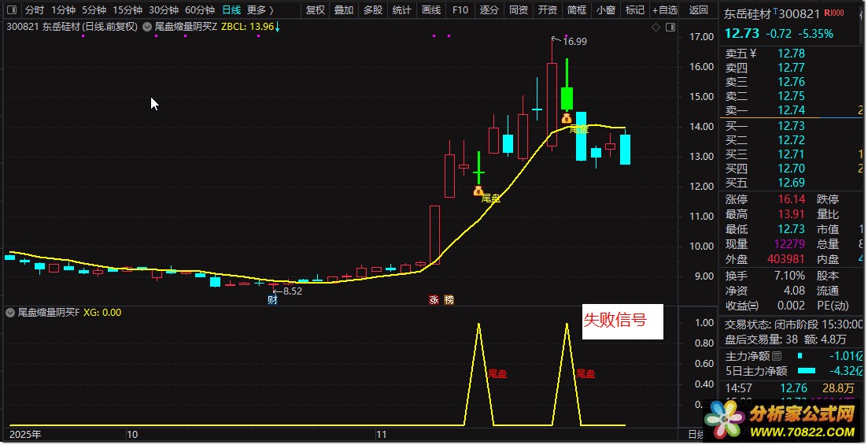Image resolution: width=868 pixels, height=445 pixels.
Task: Click the 榜 marker under the chart
Action: [x=449, y=300]
